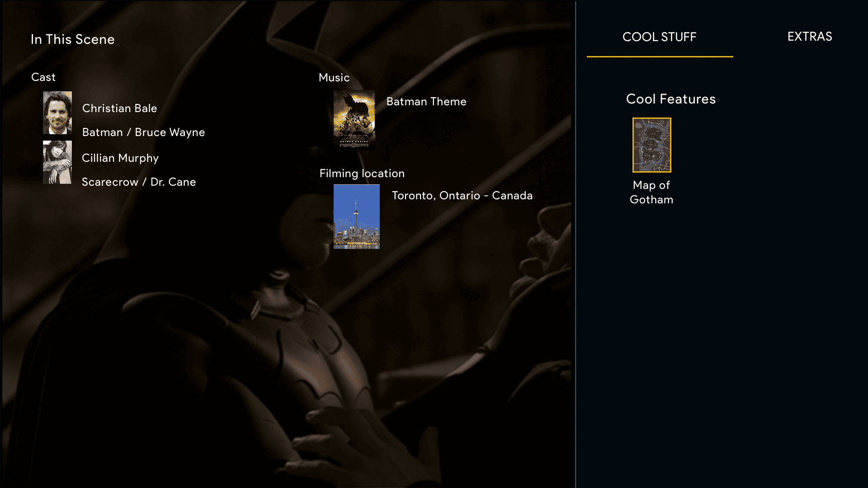Click the Batman Theme track title
The image size is (868, 488).
(426, 102)
